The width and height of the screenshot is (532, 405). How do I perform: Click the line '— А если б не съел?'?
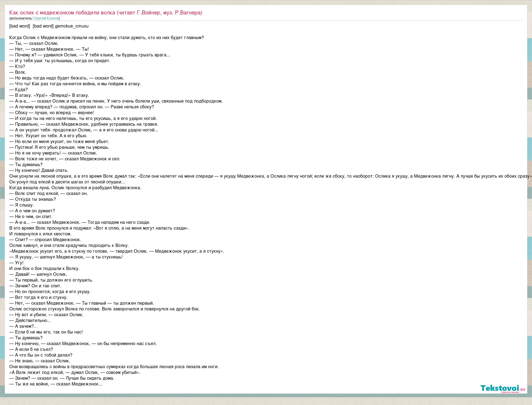(x=31, y=349)
